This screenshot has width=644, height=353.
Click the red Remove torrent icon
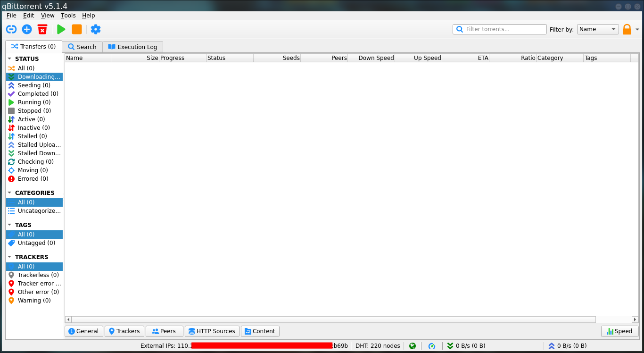tap(42, 29)
